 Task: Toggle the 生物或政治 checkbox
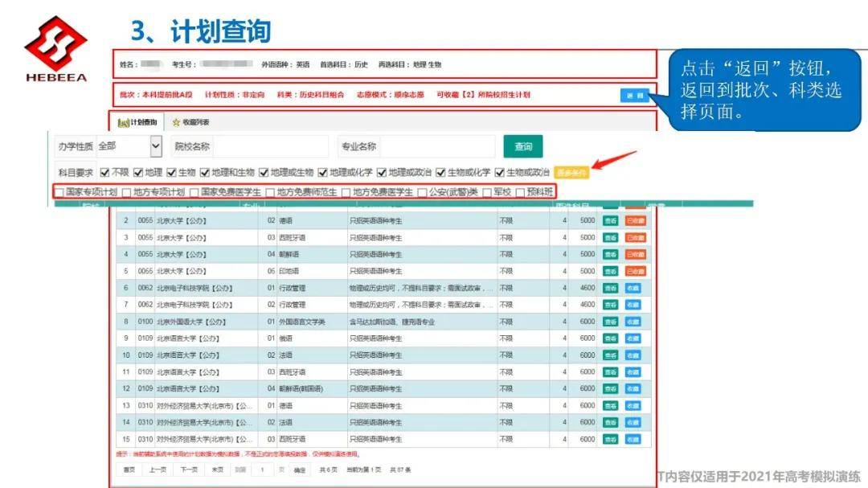(x=499, y=173)
